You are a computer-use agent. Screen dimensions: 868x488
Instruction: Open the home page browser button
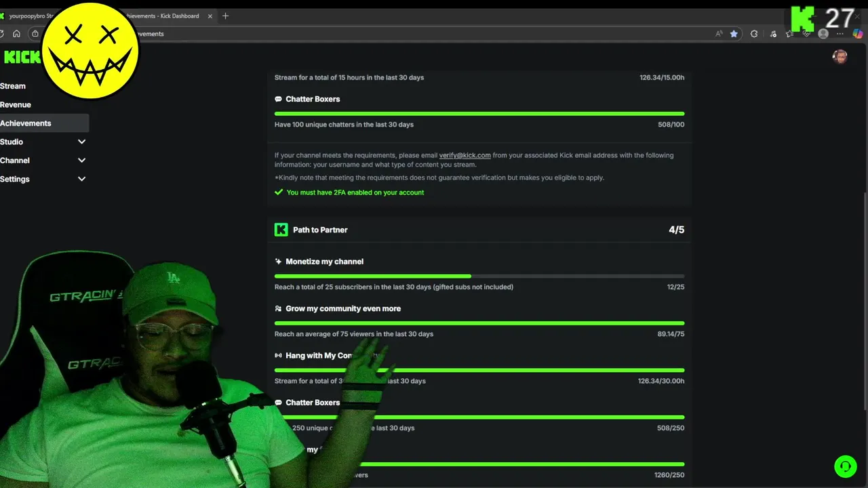pos(16,34)
